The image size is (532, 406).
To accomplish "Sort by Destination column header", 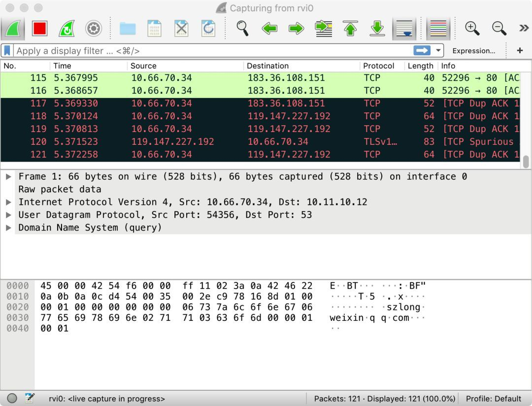I will coord(302,66).
